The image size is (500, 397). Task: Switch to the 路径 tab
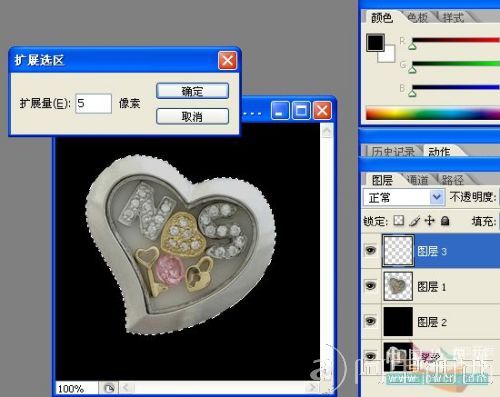(453, 180)
